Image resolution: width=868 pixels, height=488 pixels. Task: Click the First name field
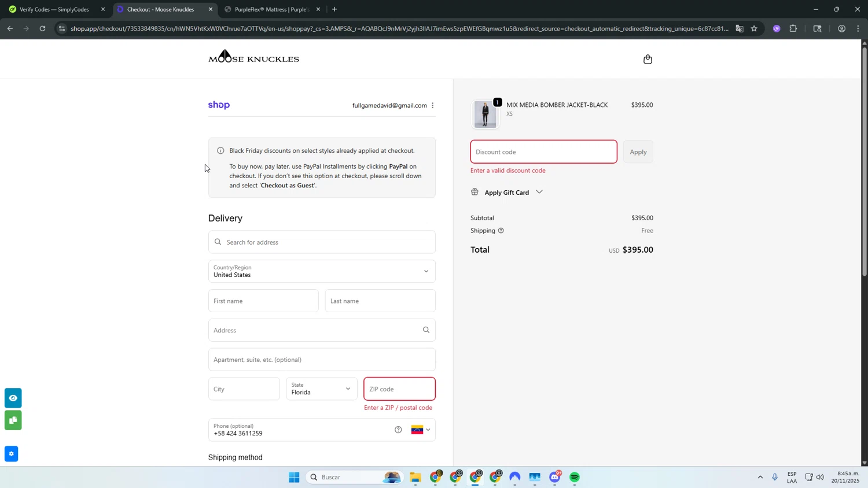click(263, 301)
